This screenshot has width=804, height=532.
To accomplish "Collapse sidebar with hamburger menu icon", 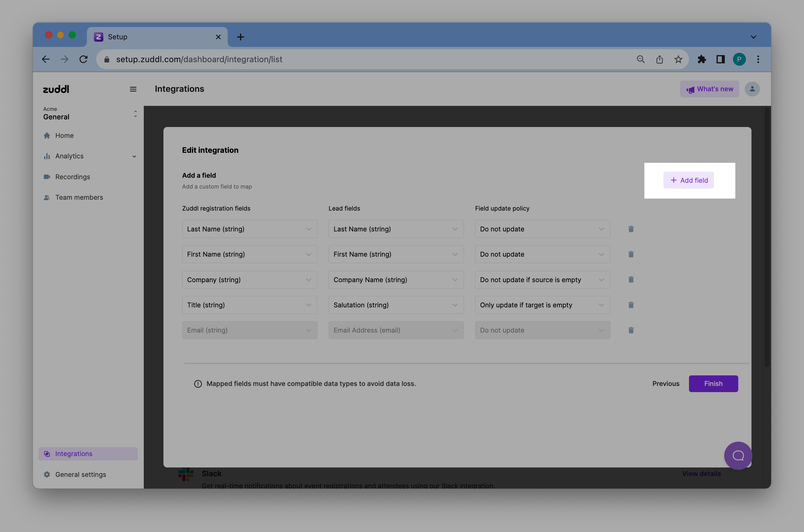I will click(133, 89).
